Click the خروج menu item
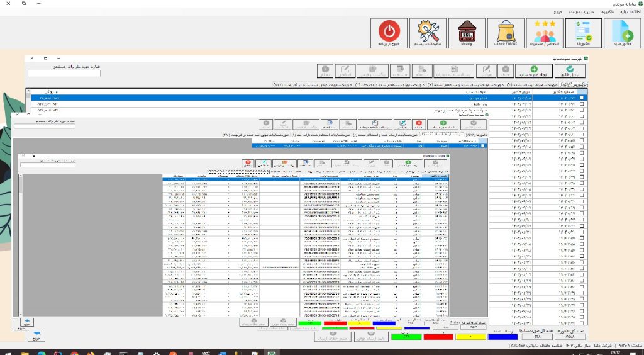 (541, 12)
